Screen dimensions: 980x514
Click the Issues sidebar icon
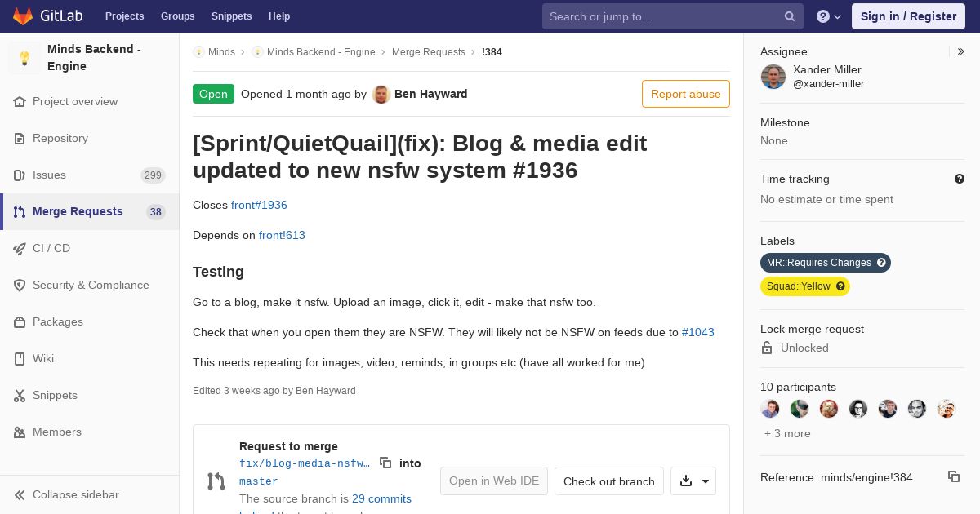pyautogui.click(x=20, y=175)
